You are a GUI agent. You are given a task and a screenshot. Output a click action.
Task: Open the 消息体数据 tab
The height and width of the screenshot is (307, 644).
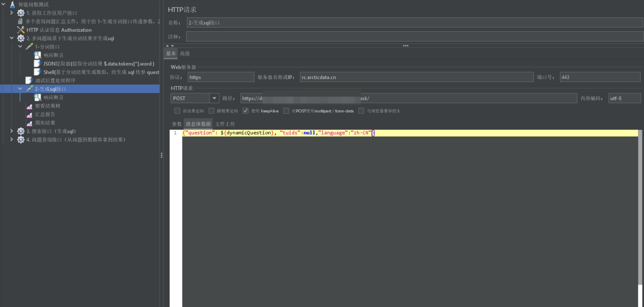(198, 124)
